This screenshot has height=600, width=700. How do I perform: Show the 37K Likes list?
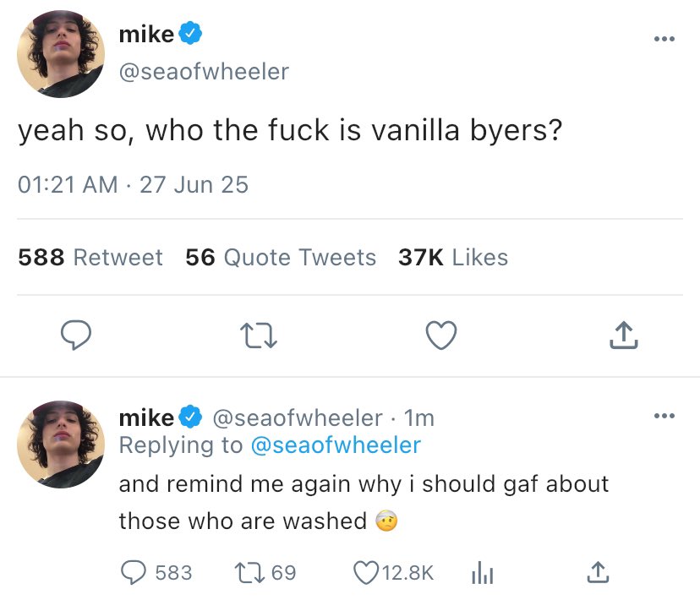click(453, 257)
